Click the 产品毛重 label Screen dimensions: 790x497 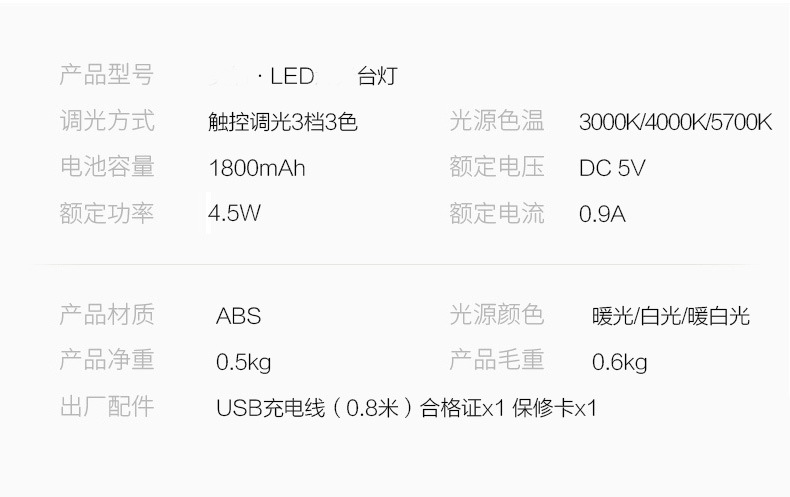pyautogui.click(x=497, y=361)
